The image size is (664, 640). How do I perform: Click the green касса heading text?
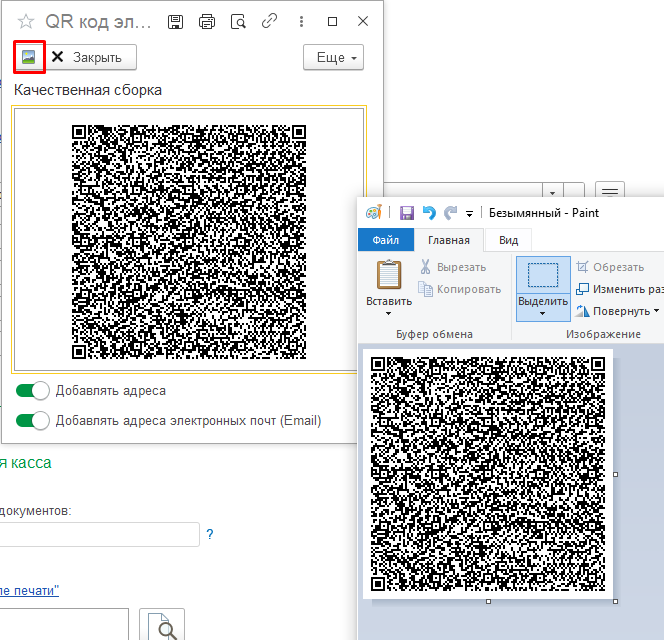(25, 463)
